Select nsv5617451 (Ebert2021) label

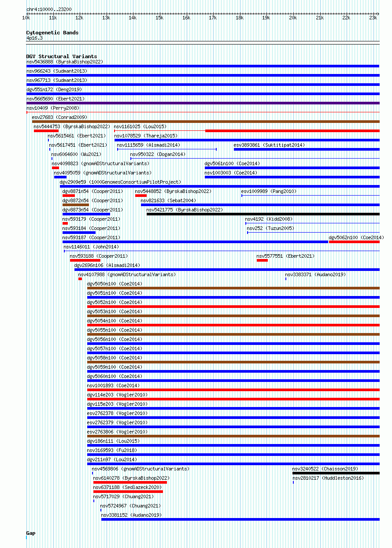point(78,145)
